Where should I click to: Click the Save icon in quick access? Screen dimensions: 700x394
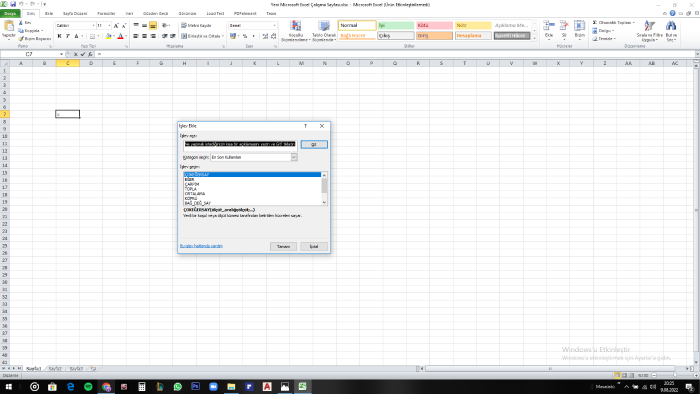click(x=13, y=4)
